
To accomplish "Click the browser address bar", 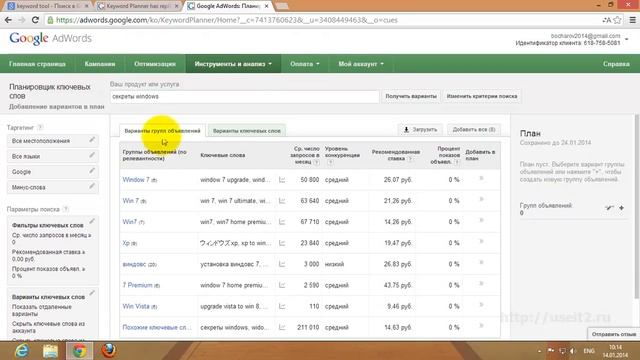I will pos(322,20).
